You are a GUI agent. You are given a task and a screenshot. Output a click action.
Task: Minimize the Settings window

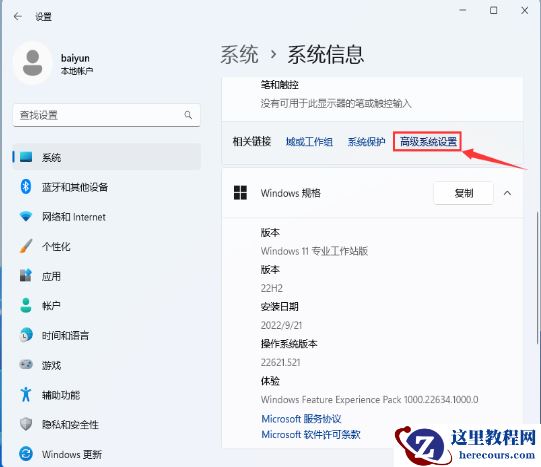pyautogui.click(x=463, y=11)
